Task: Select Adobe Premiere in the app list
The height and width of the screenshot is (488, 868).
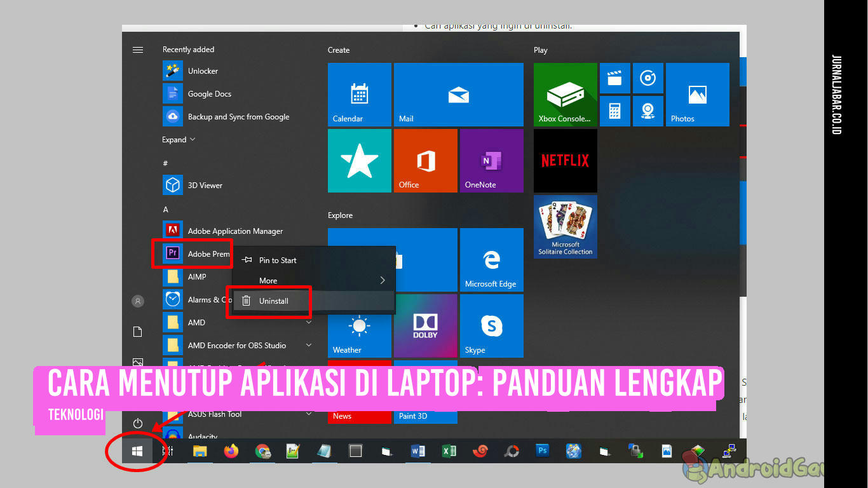Action: [196, 254]
